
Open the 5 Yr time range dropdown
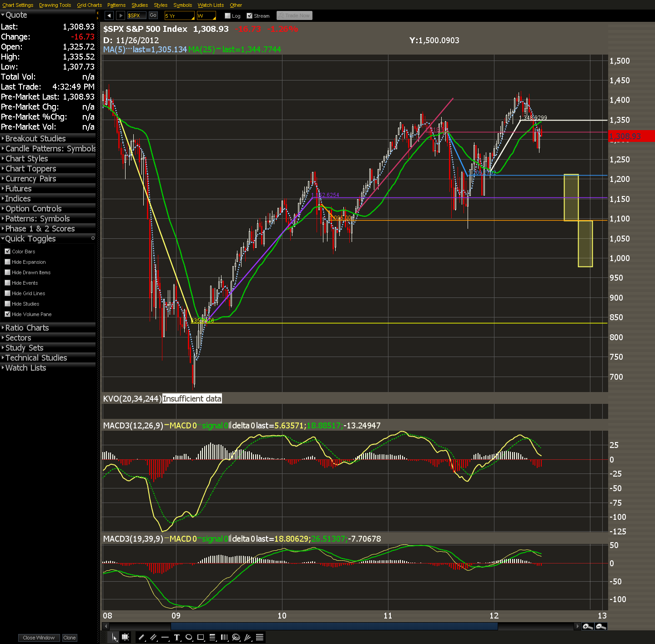pyautogui.click(x=179, y=15)
